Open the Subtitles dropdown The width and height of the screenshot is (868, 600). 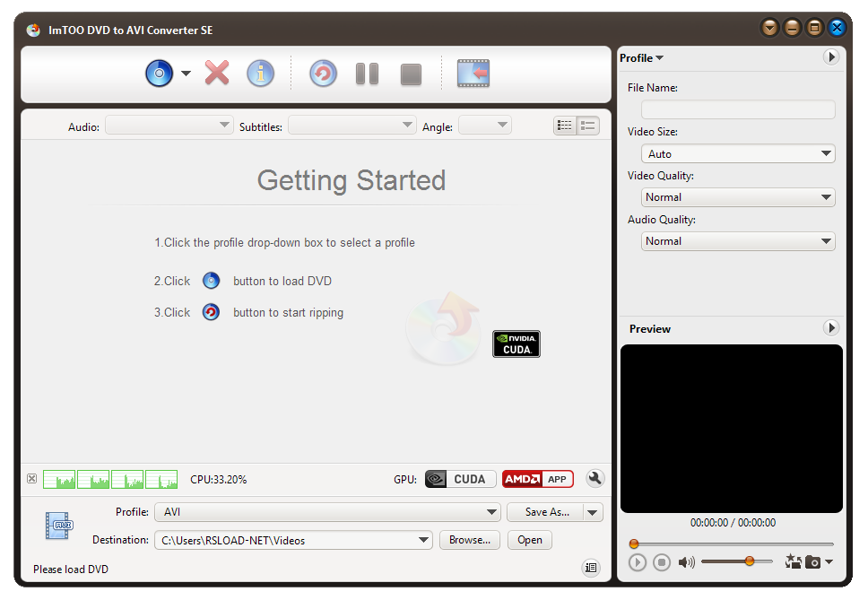pos(352,125)
